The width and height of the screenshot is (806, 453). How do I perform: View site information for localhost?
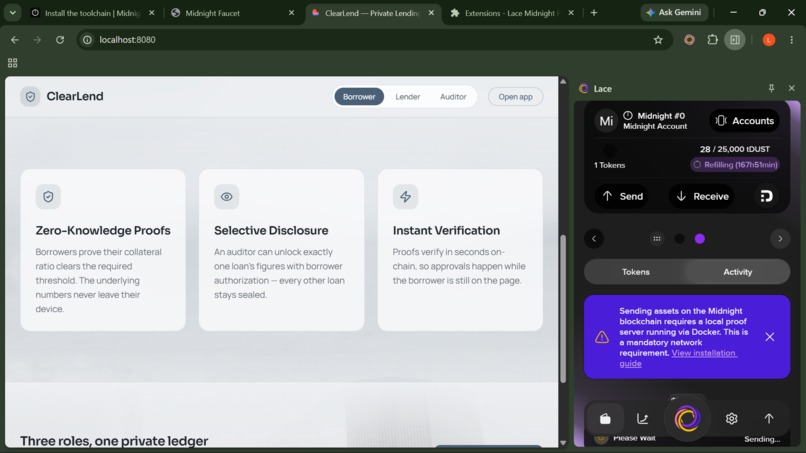coord(87,40)
